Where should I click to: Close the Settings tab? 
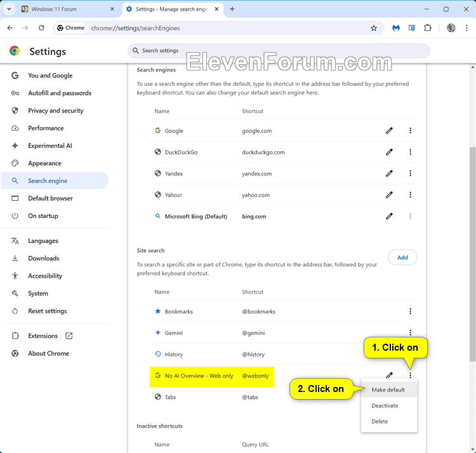(x=216, y=9)
